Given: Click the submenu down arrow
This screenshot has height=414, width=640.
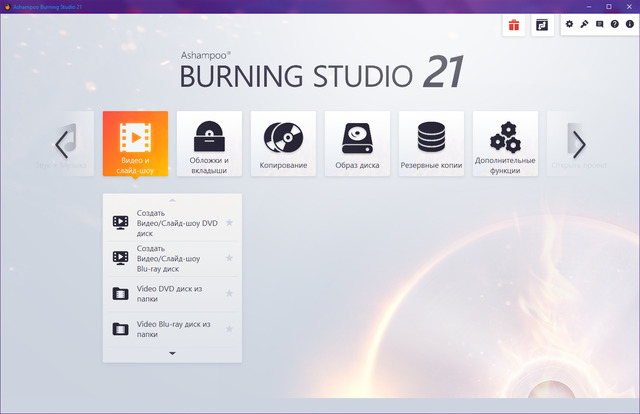Looking at the screenshot, I should 172,353.
